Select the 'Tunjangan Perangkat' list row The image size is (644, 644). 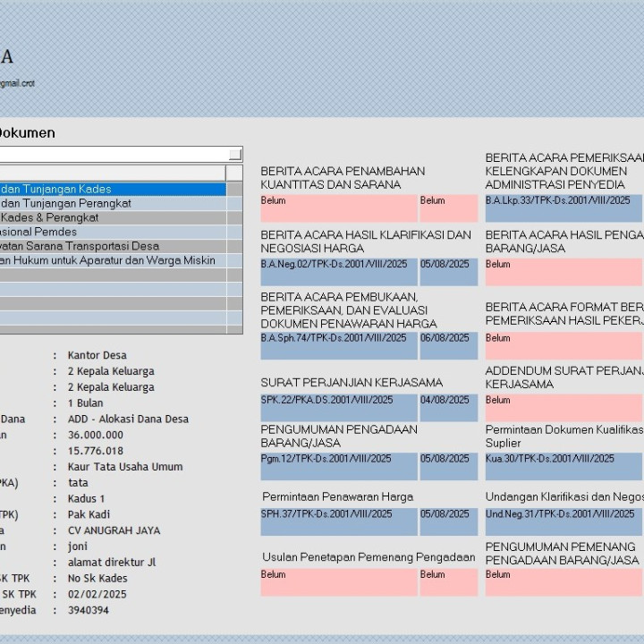point(112,203)
